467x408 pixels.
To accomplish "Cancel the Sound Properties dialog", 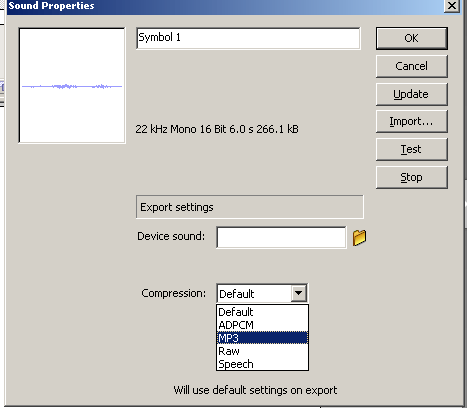I will (412, 66).
